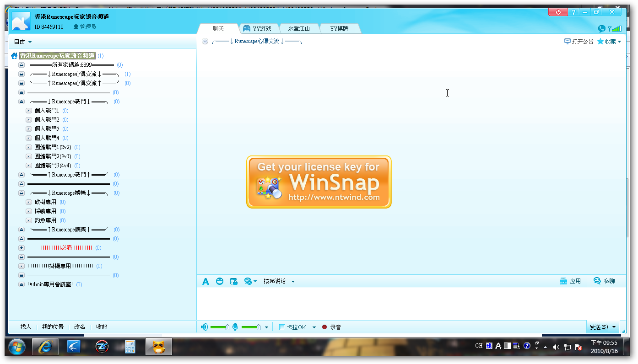The width and height of the screenshot is (638, 364).
Task: Mute the microphone icon
Action: [235, 327]
